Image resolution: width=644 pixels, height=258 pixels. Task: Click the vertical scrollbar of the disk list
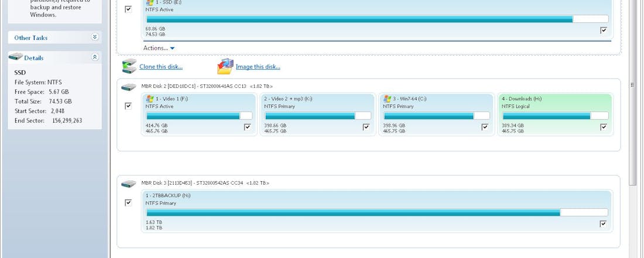click(x=632, y=88)
